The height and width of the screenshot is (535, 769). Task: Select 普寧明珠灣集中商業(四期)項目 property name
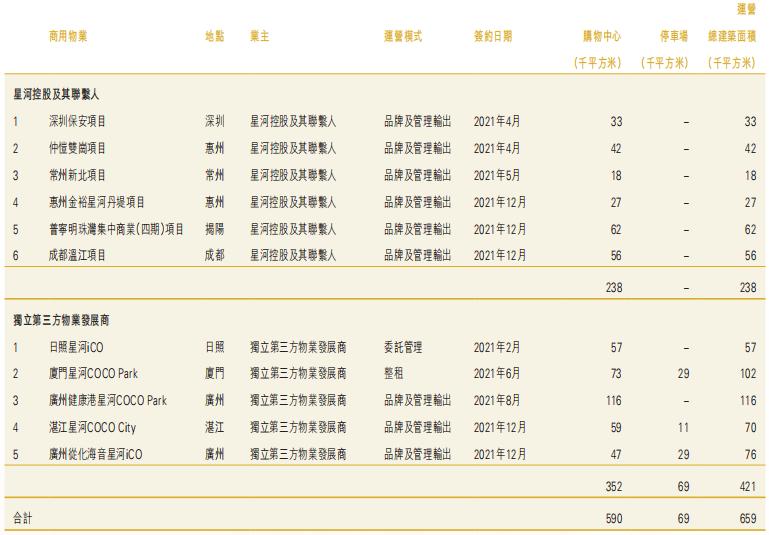click(116, 229)
